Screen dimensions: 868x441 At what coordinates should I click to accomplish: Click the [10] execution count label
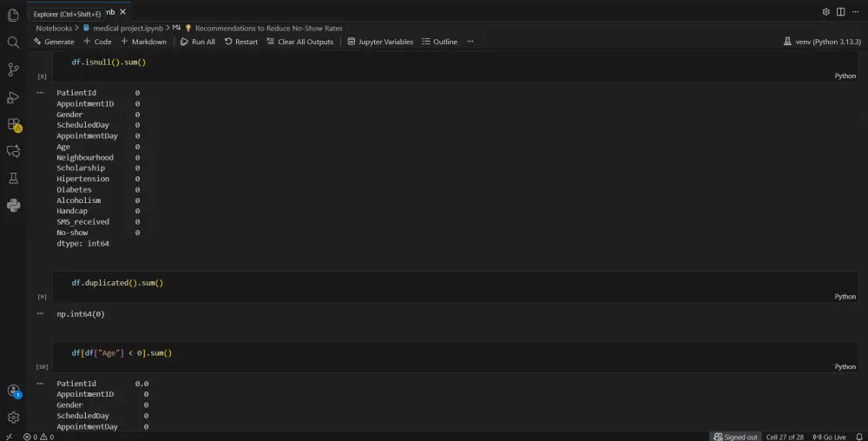point(42,367)
